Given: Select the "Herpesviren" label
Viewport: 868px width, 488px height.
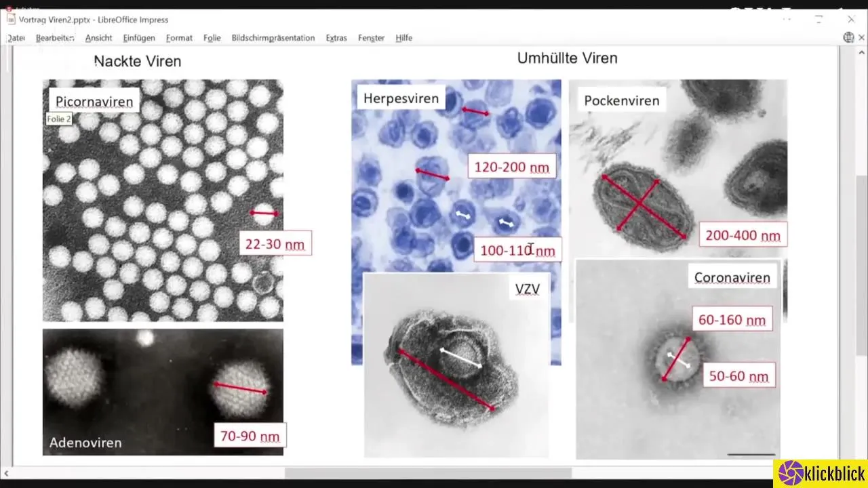Looking at the screenshot, I should 401,98.
